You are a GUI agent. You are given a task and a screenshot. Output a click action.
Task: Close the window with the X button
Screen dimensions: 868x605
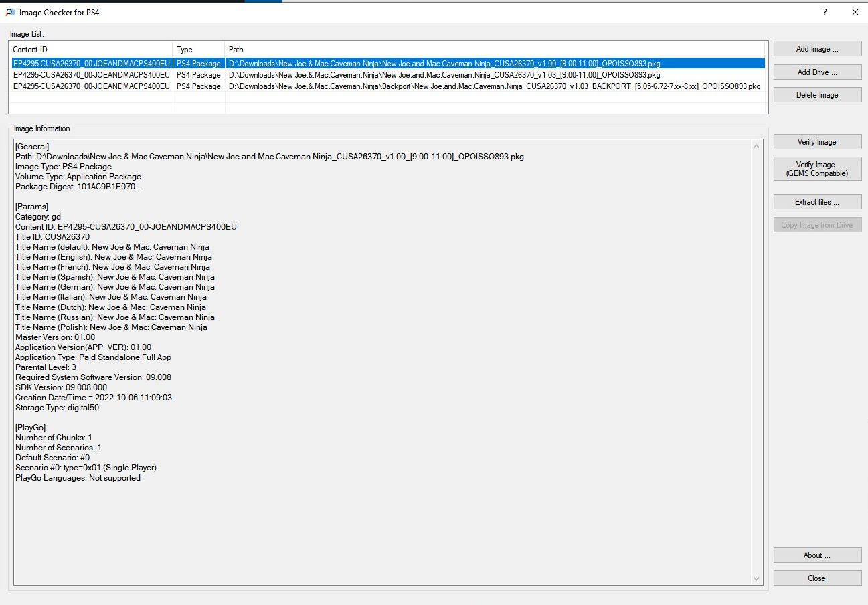855,12
